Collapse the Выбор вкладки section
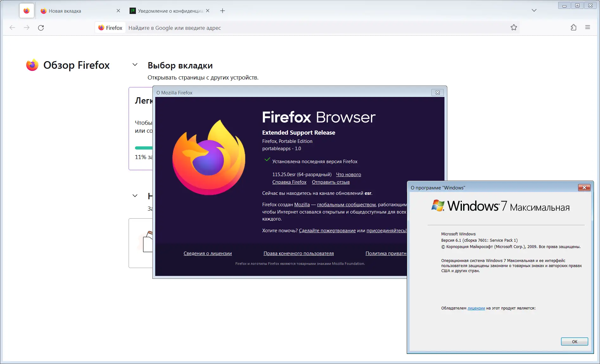The height and width of the screenshot is (364, 600). tap(135, 65)
